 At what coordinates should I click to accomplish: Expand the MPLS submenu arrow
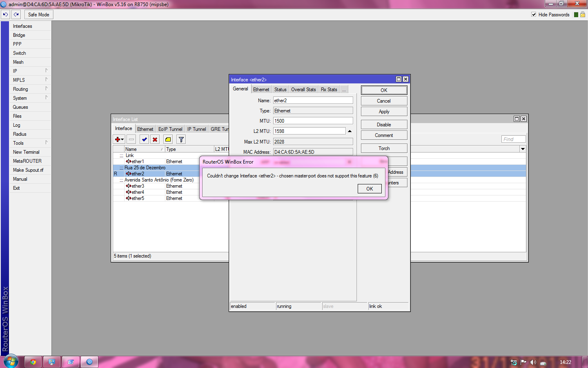click(x=47, y=79)
